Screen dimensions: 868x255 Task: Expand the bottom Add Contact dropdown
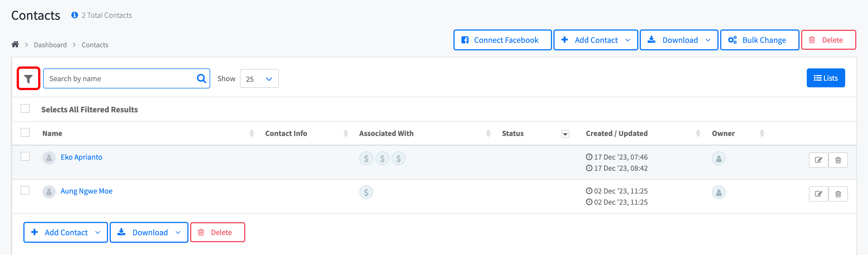tap(98, 232)
